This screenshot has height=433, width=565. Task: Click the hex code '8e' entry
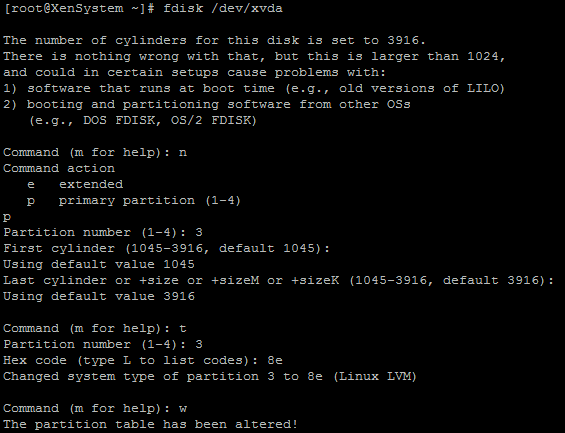point(275,361)
